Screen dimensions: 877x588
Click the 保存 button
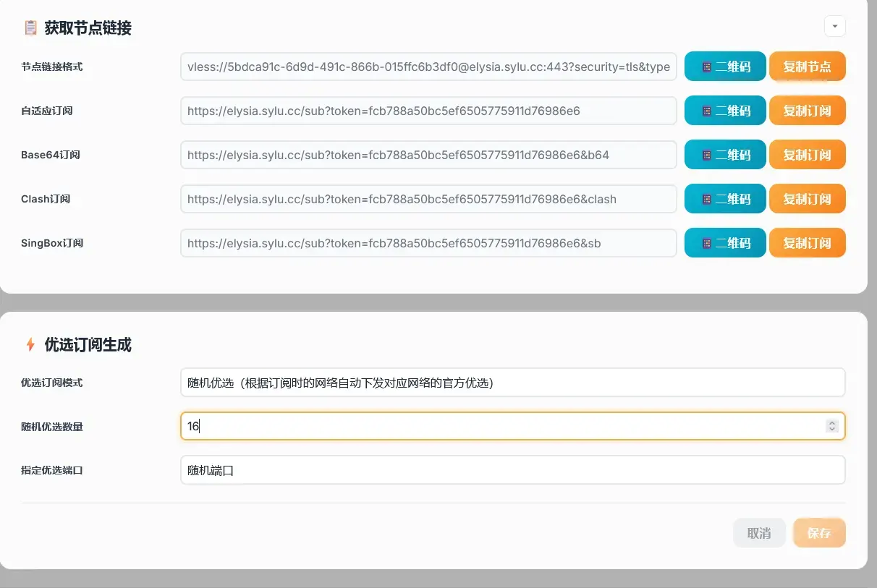819,533
